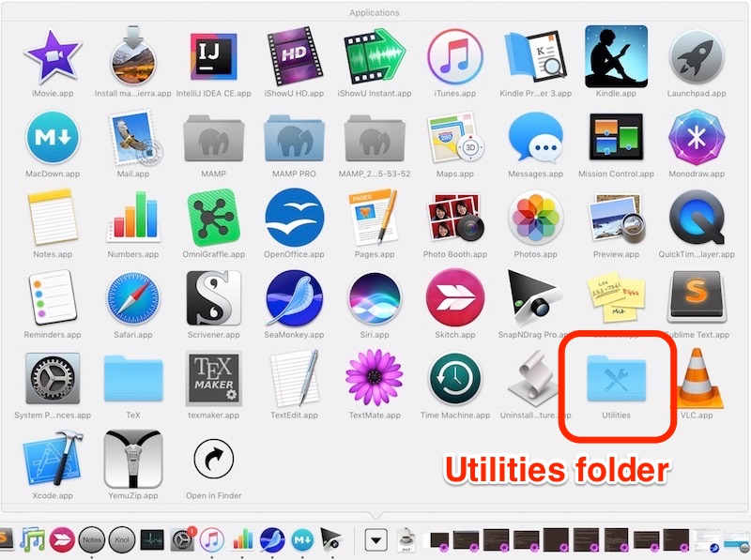This screenshot has height=560, width=751.
Task: Open System Preferences app in the grid
Action: [54, 378]
